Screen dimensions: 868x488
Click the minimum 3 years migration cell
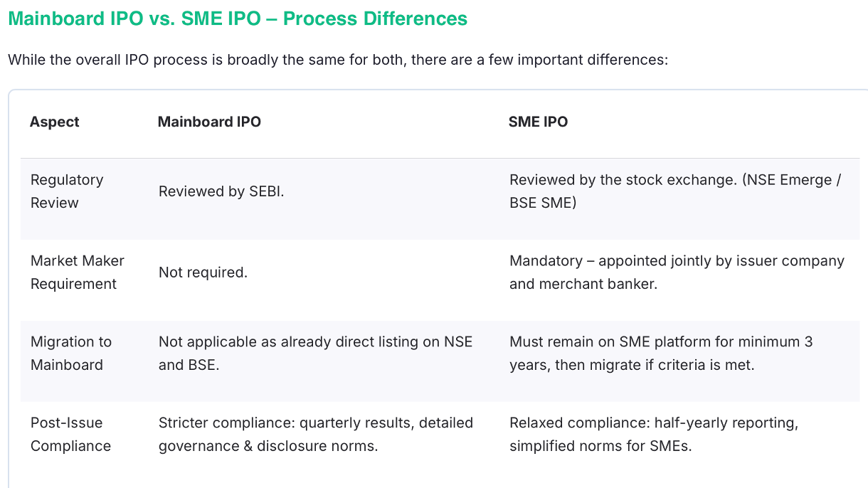(661, 354)
